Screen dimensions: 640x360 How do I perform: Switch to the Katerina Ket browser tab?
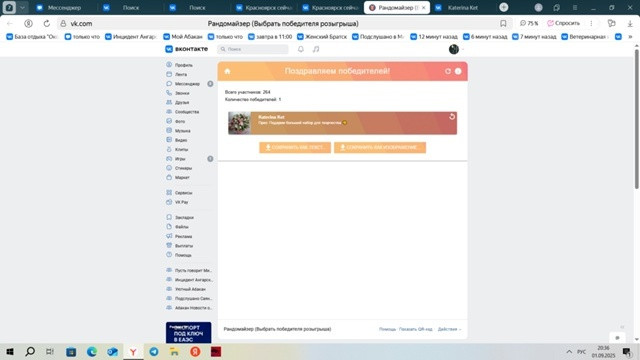[462, 8]
